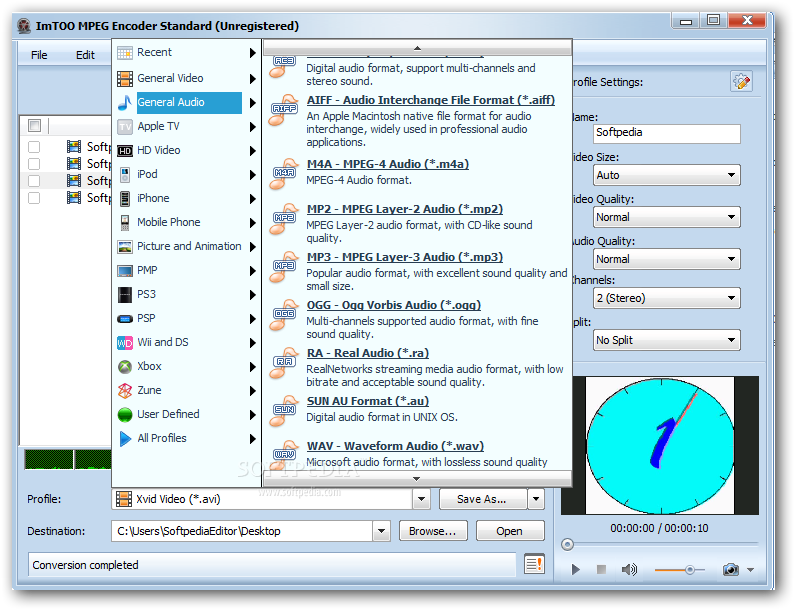795x610 pixels.
Task: Open the Video Quality dropdown
Action: pos(667,218)
